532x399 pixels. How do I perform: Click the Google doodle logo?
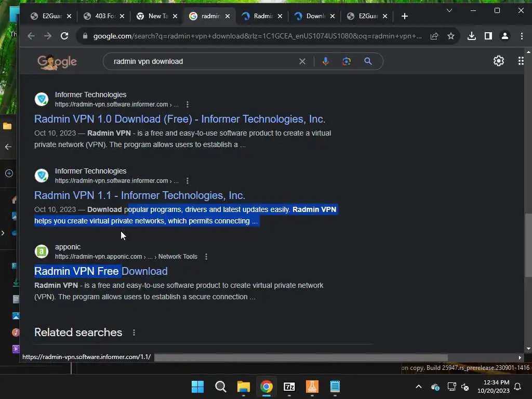(57, 62)
